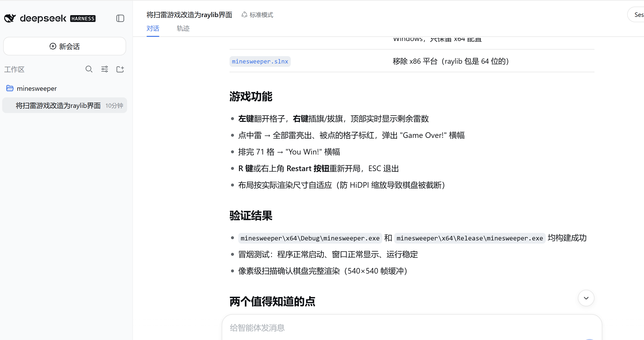Click the 两个值得知道的点 heading
The width and height of the screenshot is (644, 340).
[272, 301]
